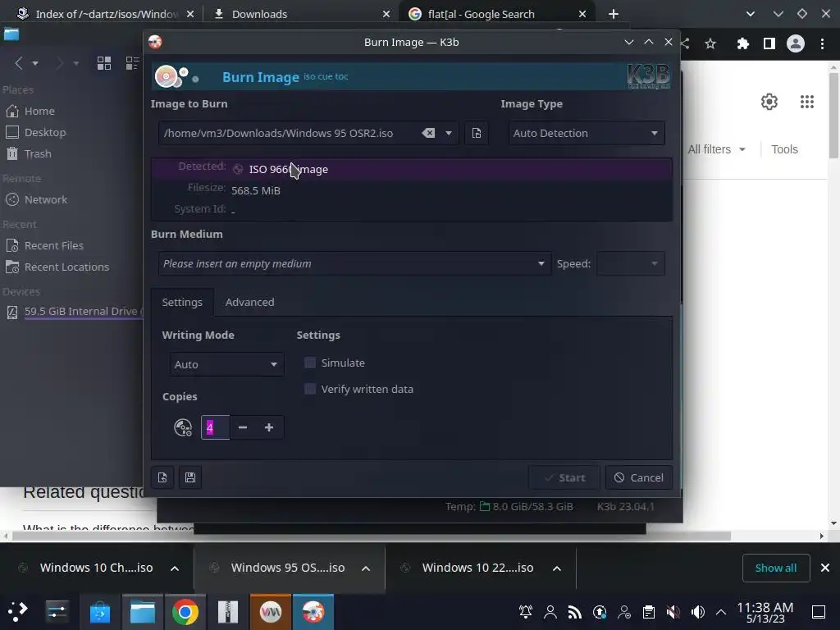The height and width of the screenshot is (630, 840).
Task: Open the burn medium selection dropdown
Action: coord(354,263)
